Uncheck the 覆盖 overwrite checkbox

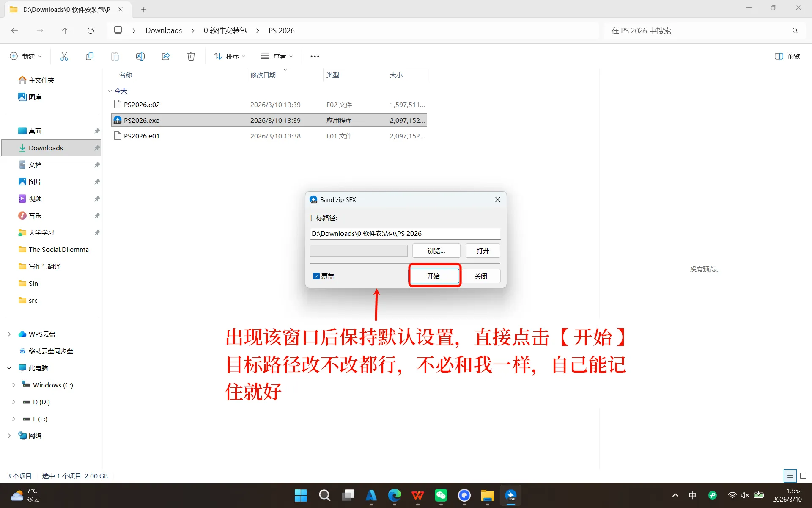pyautogui.click(x=316, y=276)
